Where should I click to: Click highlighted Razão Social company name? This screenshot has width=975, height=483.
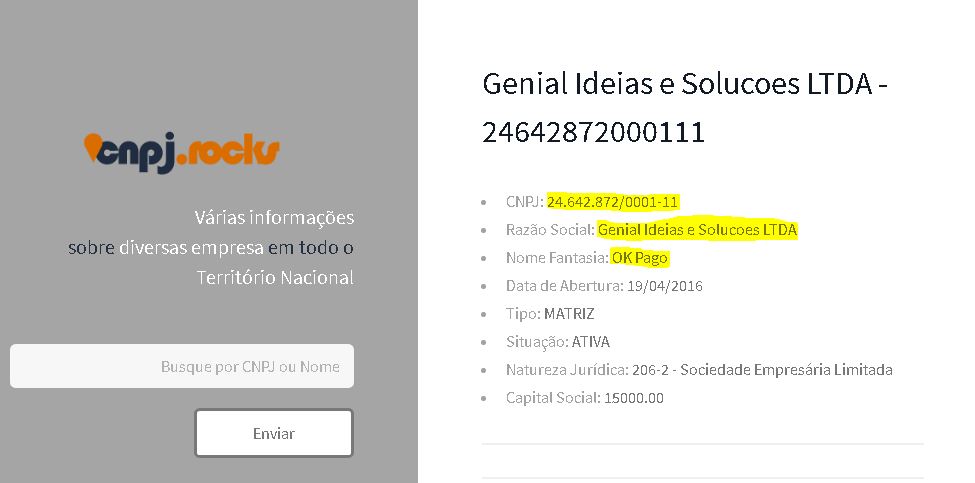pyautogui.click(x=697, y=230)
